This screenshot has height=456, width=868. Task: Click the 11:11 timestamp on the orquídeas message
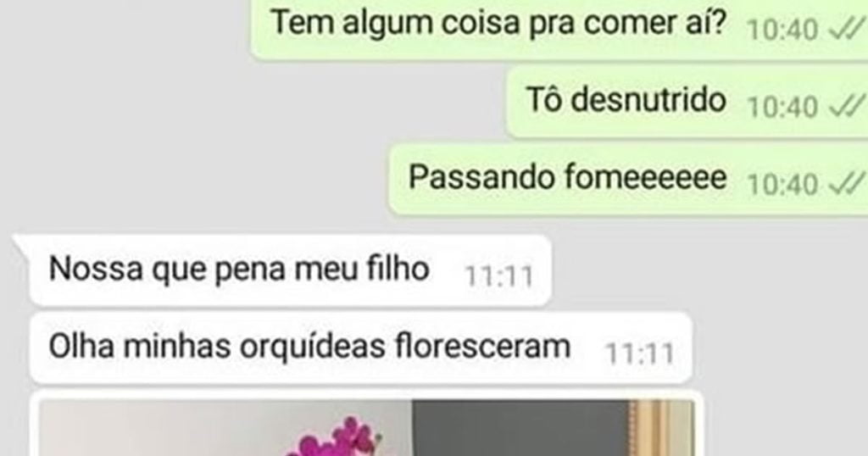click(x=640, y=353)
